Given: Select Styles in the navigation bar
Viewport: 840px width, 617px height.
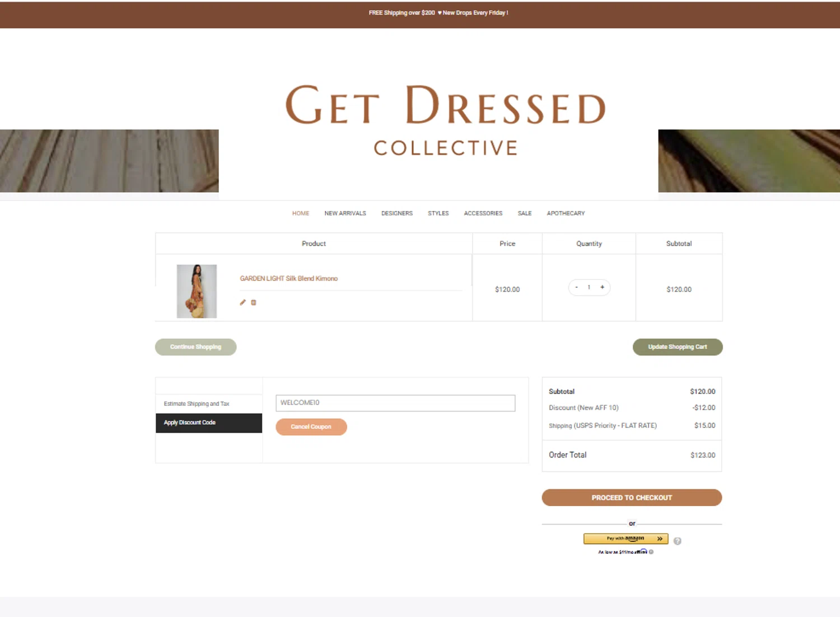Looking at the screenshot, I should (x=438, y=213).
